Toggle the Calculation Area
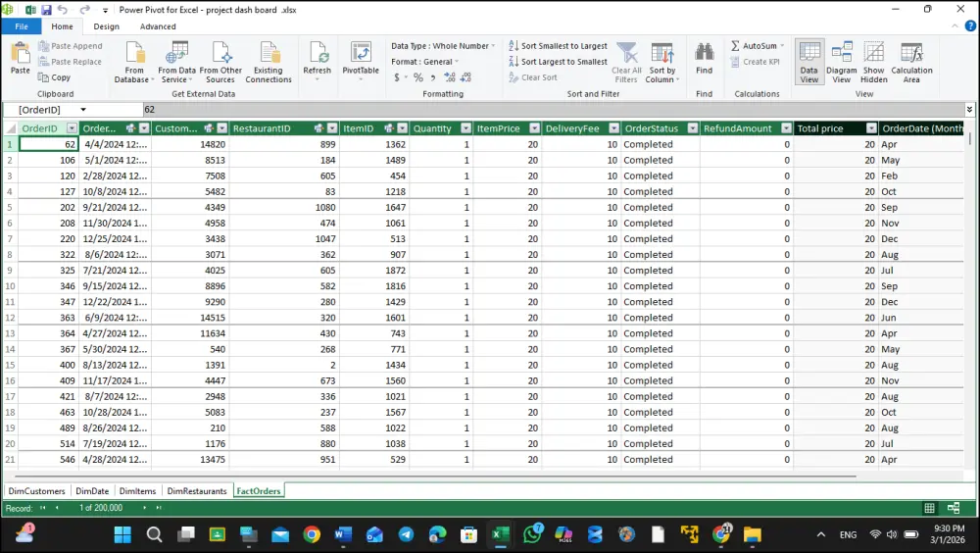The width and height of the screenshot is (980, 553). point(911,62)
